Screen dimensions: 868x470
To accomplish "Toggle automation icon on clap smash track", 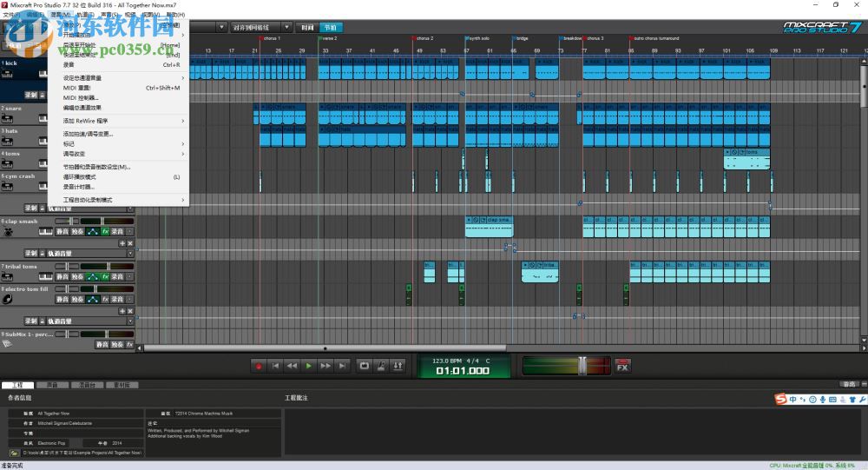I will click(93, 232).
